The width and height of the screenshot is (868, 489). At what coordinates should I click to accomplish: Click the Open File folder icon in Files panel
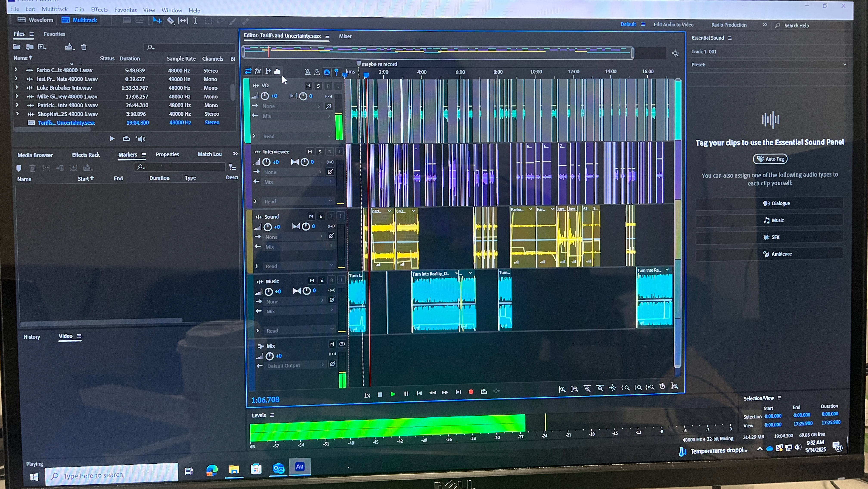[x=17, y=47]
